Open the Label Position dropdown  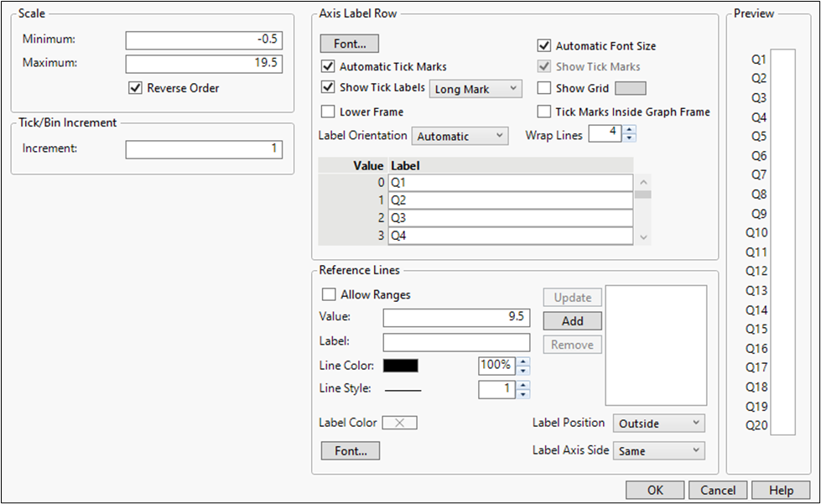click(658, 423)
